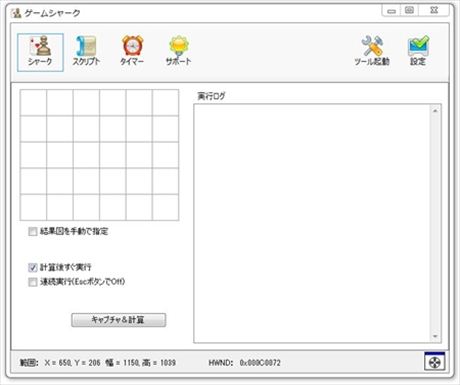
Task: Click the log scrollbar down arrow
Action: point(435,336)
